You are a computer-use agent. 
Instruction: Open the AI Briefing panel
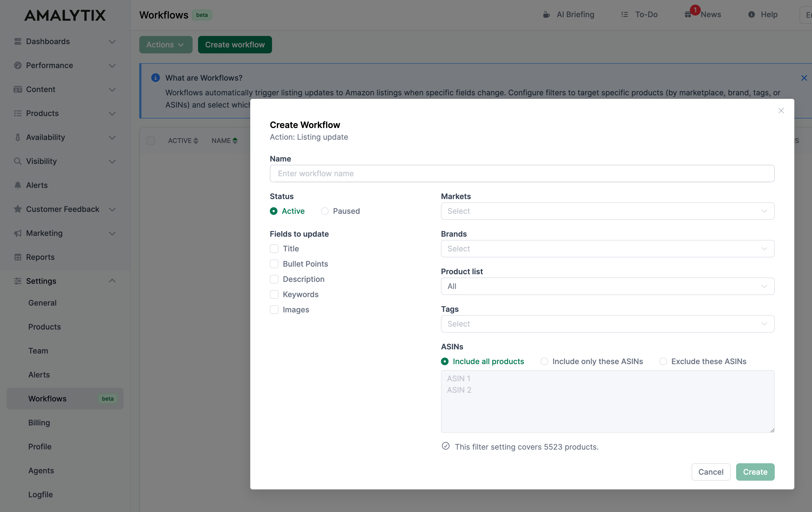568,14
